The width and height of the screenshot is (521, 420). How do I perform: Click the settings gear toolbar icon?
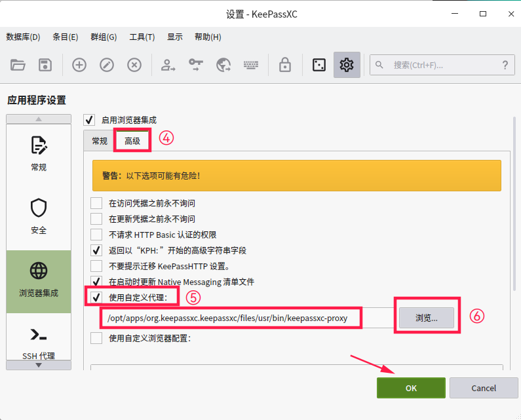coord(347,65)
